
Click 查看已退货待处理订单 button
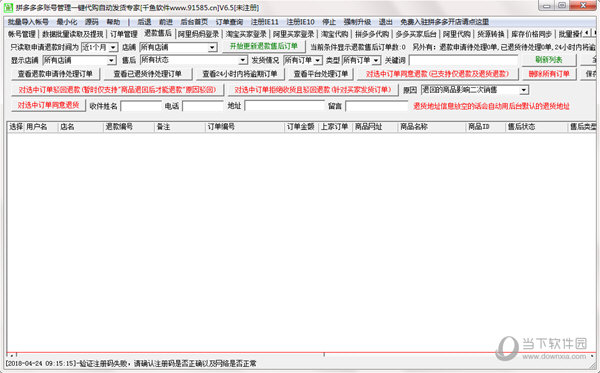pyautogui.click(x=148, y=74)
